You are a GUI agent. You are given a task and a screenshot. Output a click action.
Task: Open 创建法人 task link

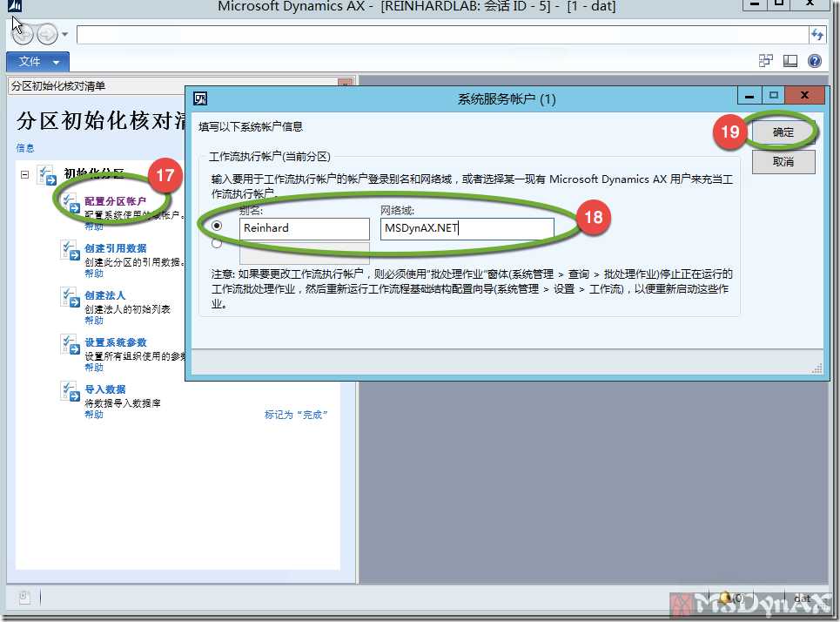coord(105,295)
